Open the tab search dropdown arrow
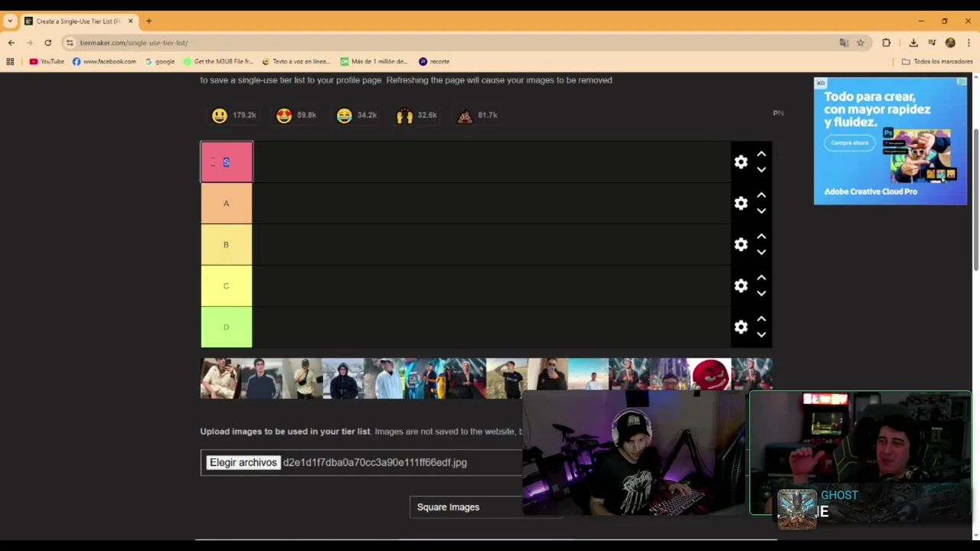980x551 pixels. pyautogui.click(x=10, y=21)
